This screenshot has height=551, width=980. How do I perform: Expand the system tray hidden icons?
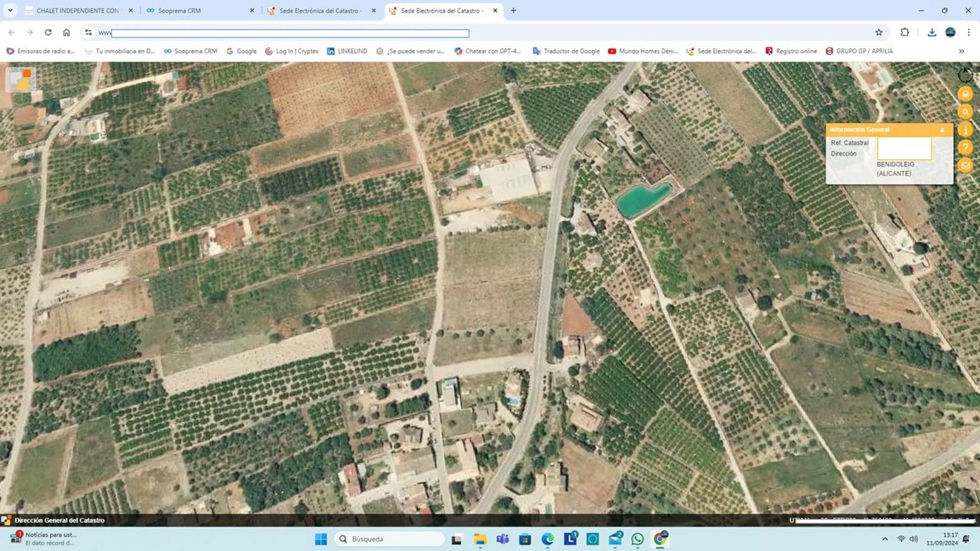point(885,539)
